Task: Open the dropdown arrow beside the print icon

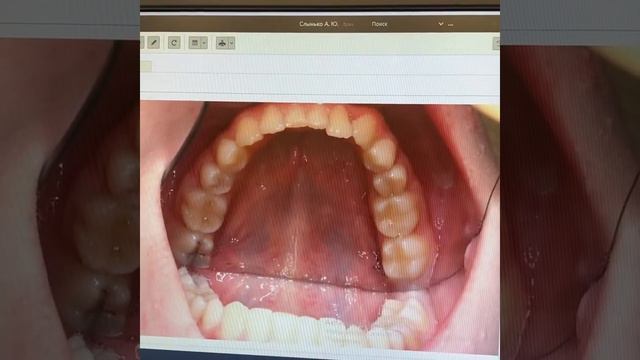Action: pos(231,43)
